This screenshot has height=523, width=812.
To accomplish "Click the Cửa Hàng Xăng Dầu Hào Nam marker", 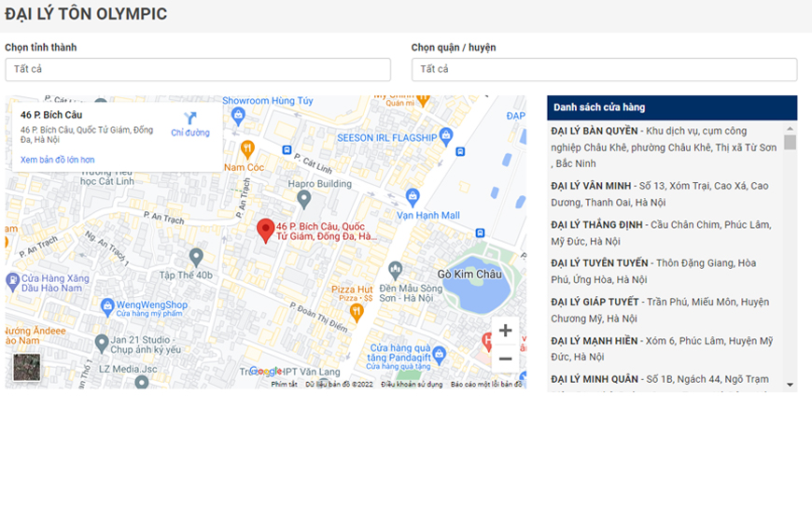I will pyautogui.click(x=12, y=282).
